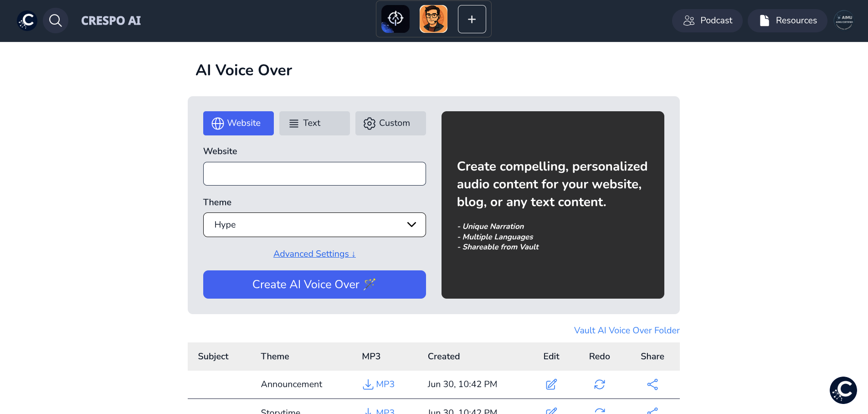The height and width of the screenshot is (414, 868).
Task: Switch to the Website tab
Action: pyautogui.click(x=238, y=123)
